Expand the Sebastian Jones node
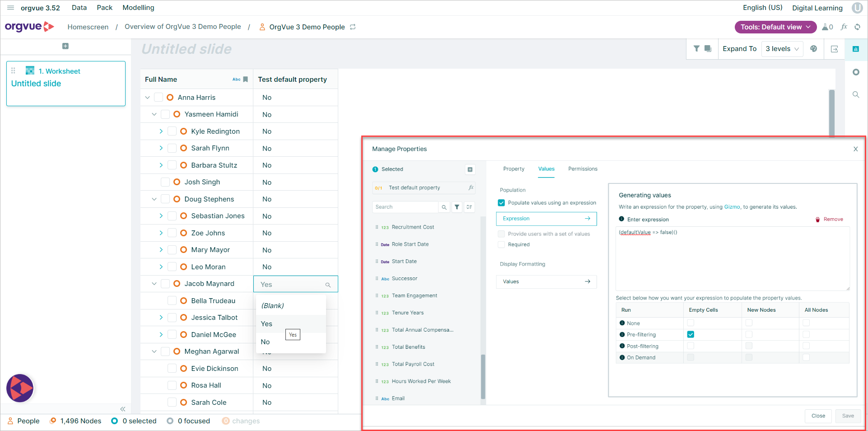 point(161,216)
